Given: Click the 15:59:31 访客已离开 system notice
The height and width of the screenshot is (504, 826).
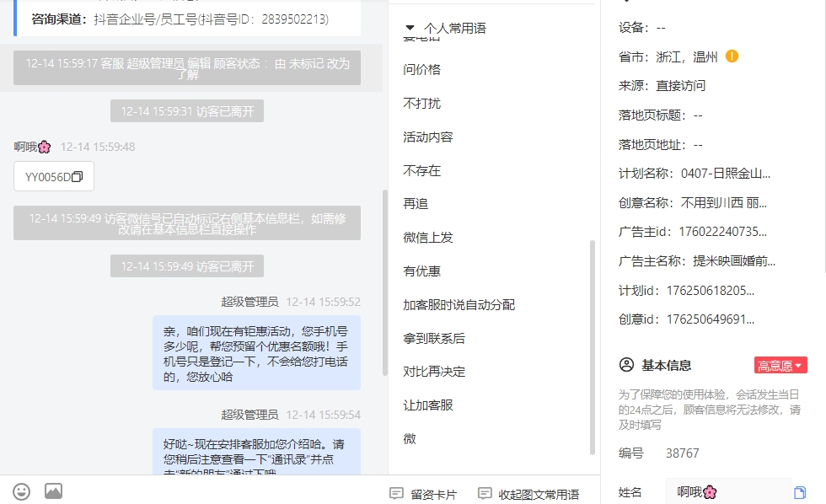Looking at the screenshot, I should pyautogui.click(x=187, y=111).
